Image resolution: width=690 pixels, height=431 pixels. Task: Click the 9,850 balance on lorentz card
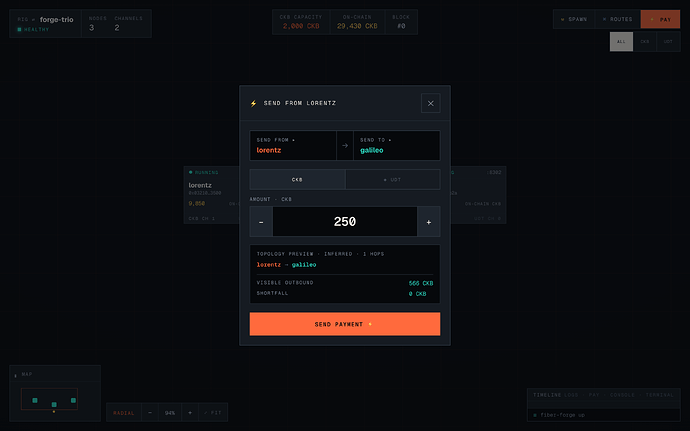[x=197, y=203]
